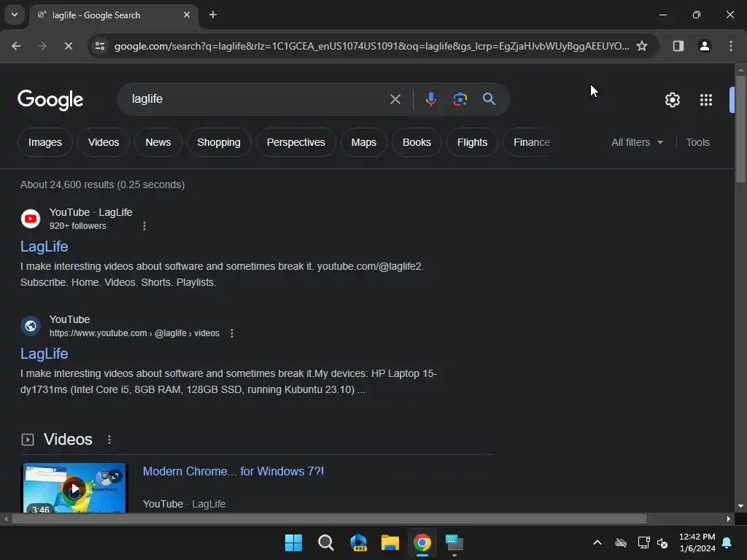Open the Google apps grid
The image size is (747, 560).
coord(705,100)
